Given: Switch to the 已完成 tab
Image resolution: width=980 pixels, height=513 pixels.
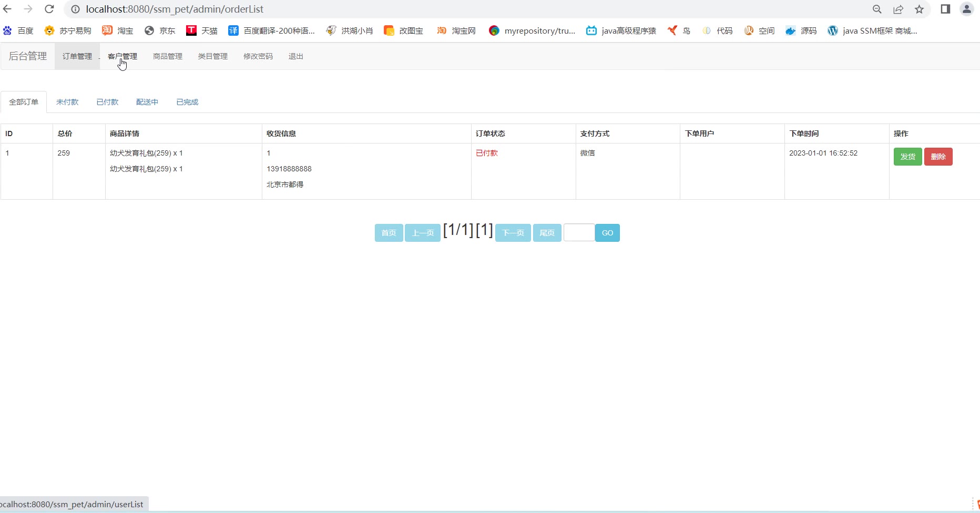Looking at the screenshot, I should 187,102.
